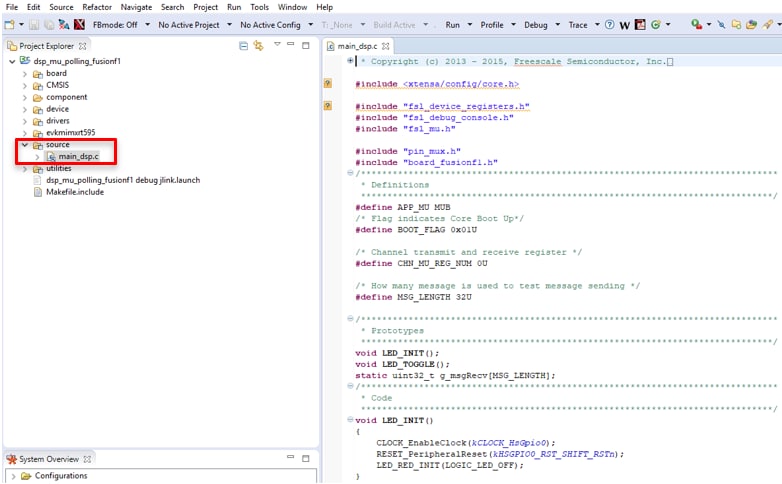Open the Project Explorer view menu arrow

pyautogui.click(x=275, y=45)
